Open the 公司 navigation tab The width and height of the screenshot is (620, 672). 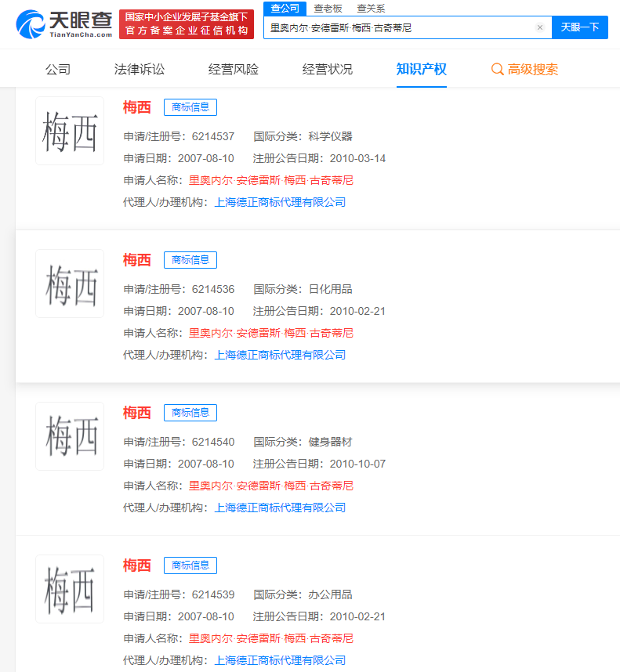(x=58, y=69)
